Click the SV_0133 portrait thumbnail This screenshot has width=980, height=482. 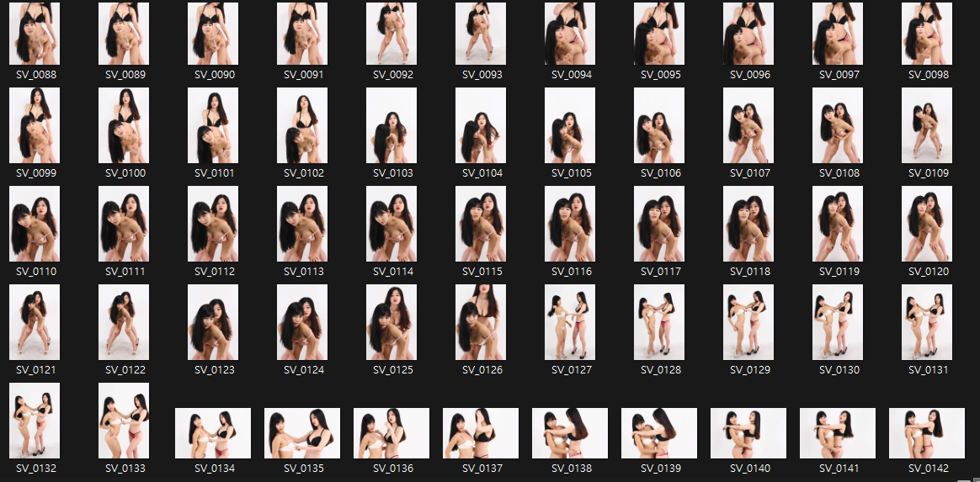pyautogui.click(x=124, y=421)
